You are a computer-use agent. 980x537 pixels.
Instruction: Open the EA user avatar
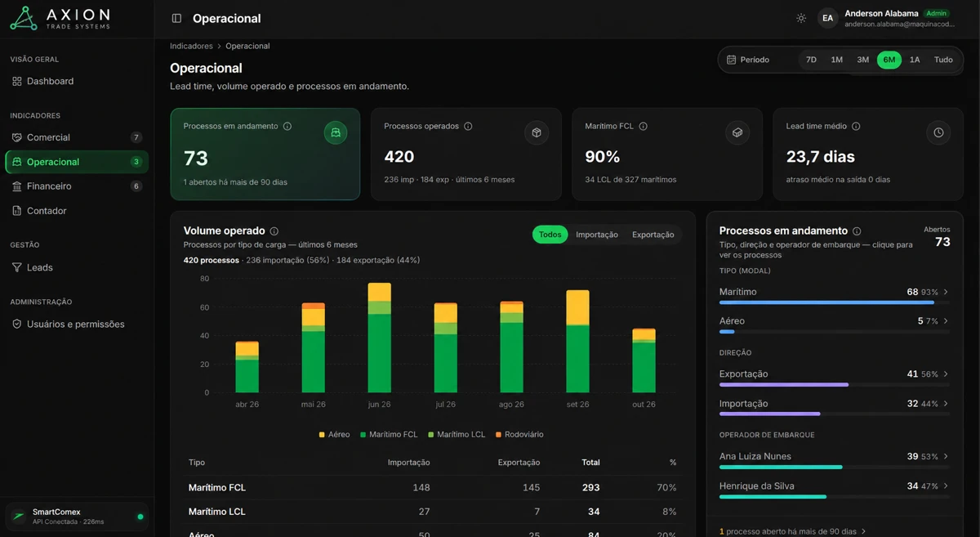tap(828, 18)
